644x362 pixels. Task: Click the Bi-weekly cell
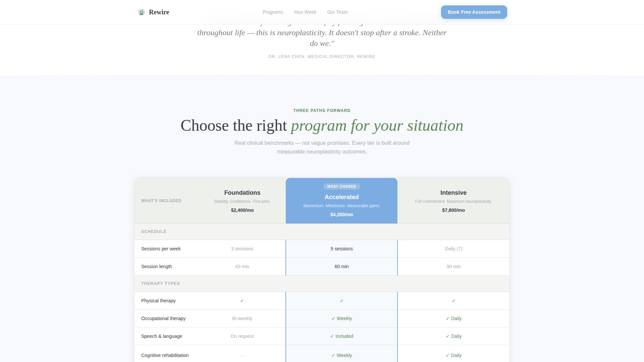tap(242, 318)
